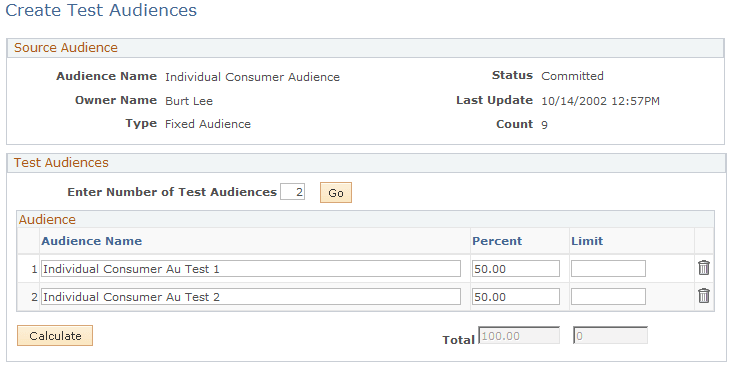
Task: Select the status value Committed
Action: pos(573,76)
